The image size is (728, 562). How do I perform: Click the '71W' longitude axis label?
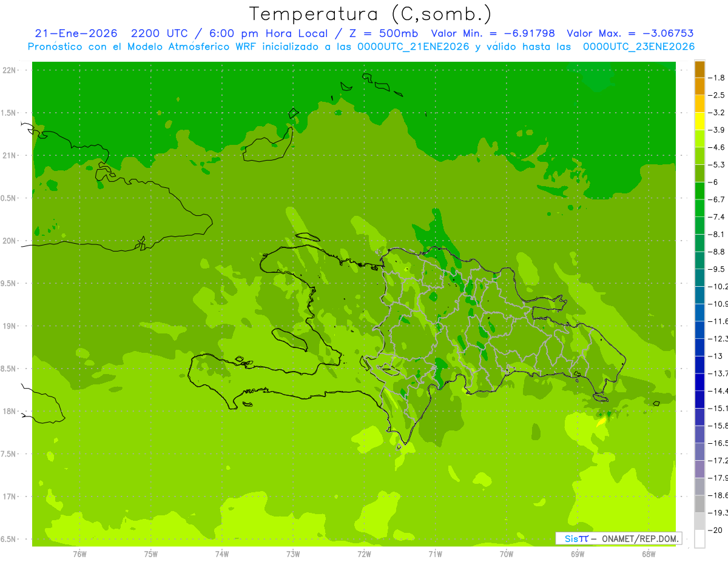point(435,554)
